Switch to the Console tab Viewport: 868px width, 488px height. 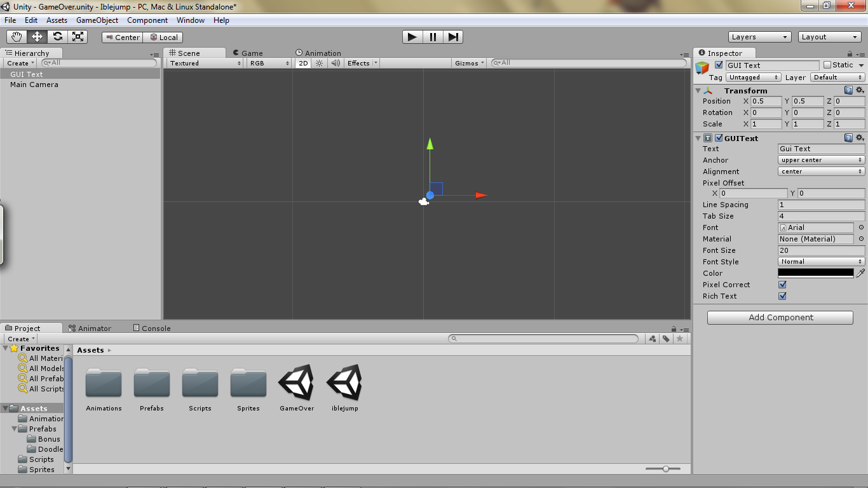click(x=151, y=329)
